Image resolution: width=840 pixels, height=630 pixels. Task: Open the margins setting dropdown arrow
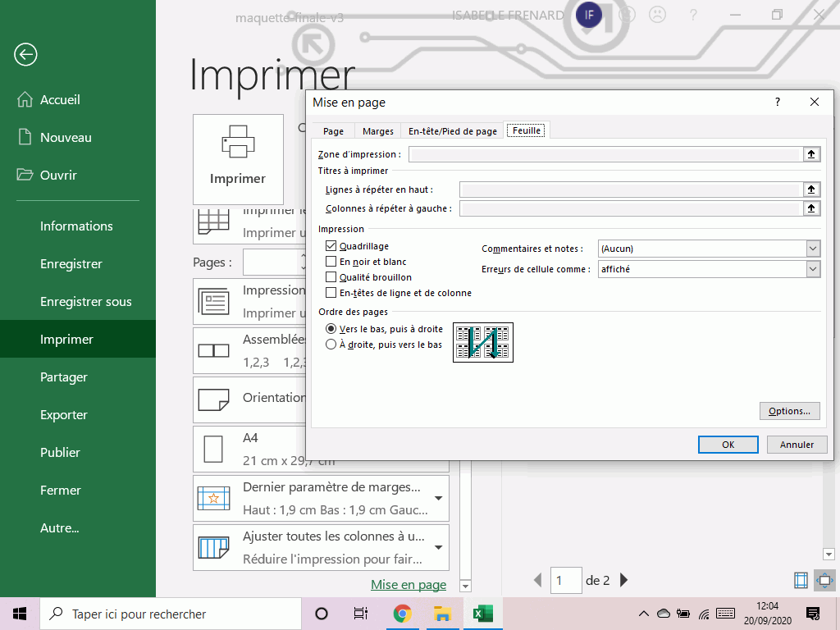point(438,498)
